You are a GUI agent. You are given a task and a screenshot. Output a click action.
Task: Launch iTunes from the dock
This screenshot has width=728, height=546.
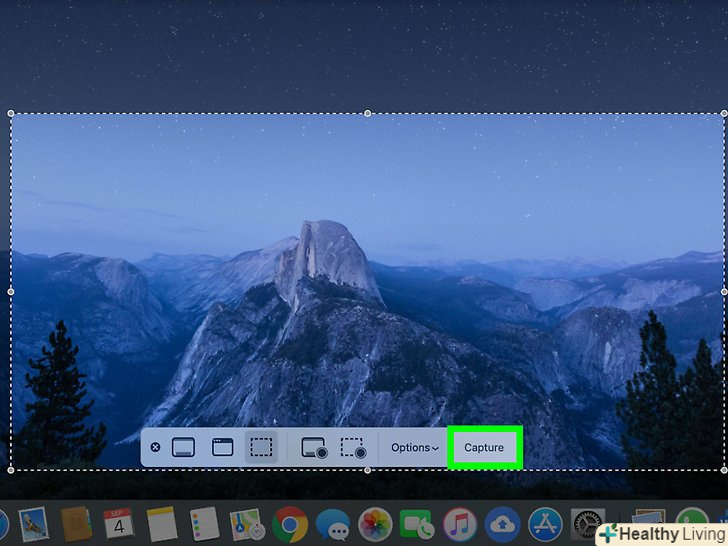click(459, 524)
